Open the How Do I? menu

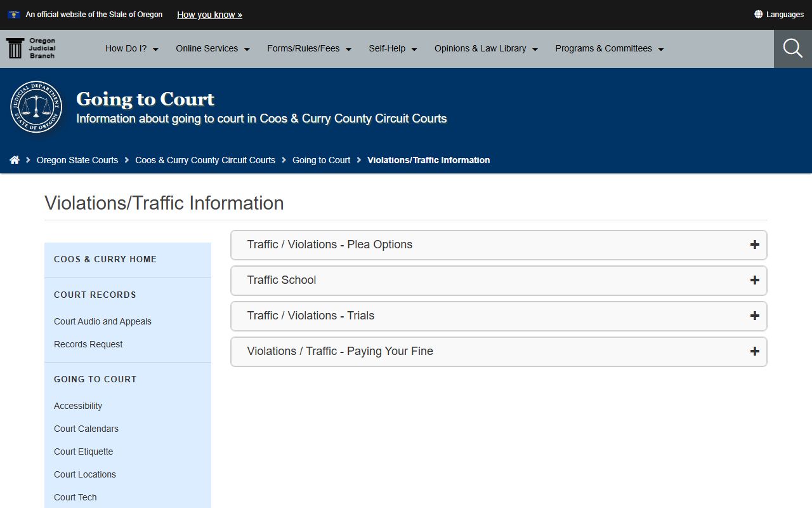(132, 48)
